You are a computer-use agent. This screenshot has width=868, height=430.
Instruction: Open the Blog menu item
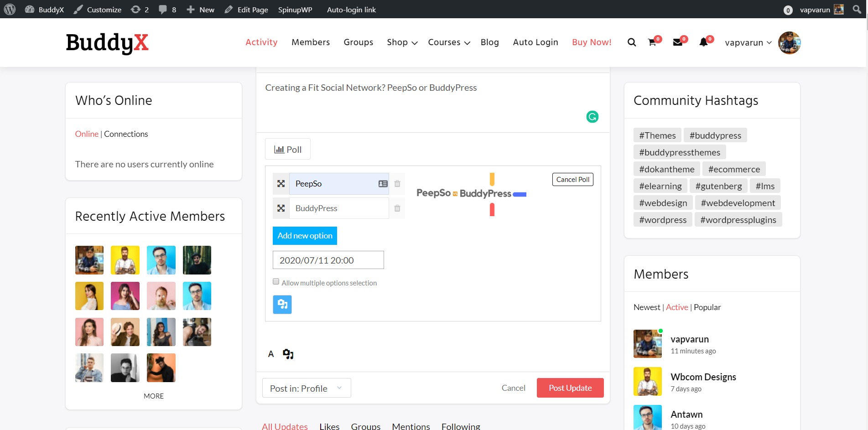489,42
